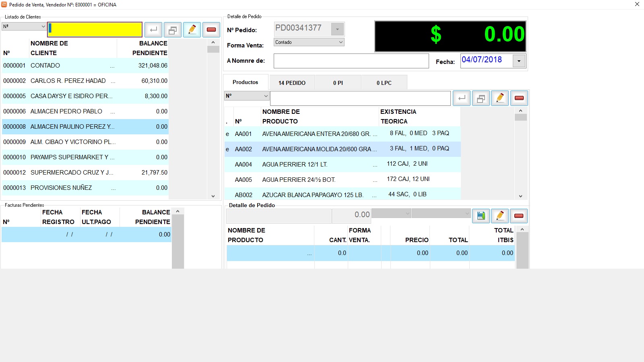Screen dimensions: 644x362
Task: Click the yellow client search field
Action: tap(95, 30)
